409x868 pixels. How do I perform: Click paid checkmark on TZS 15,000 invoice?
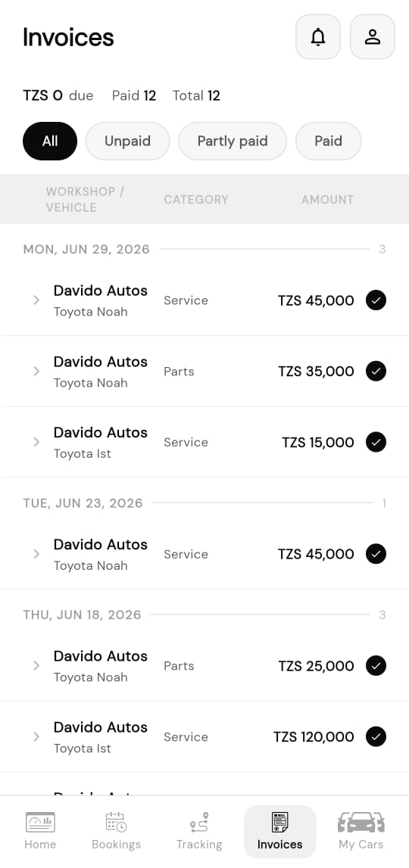[376, 442]
